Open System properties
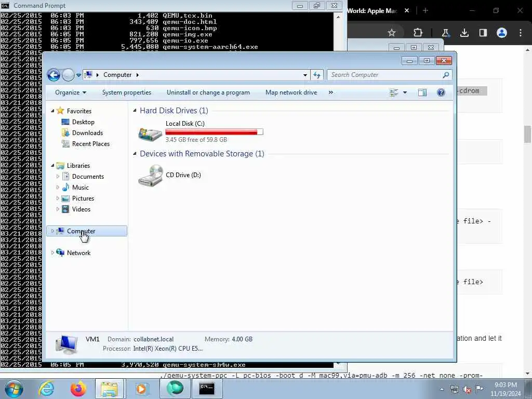 127,92
